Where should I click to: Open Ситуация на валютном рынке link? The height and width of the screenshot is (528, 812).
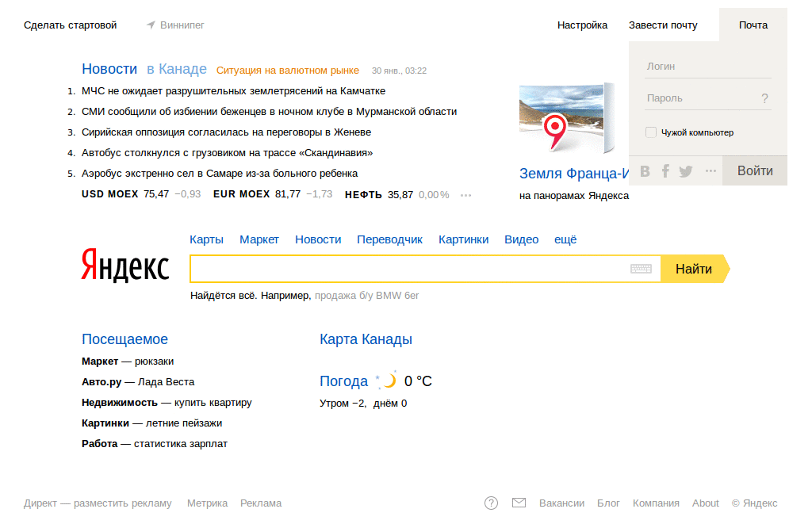(x=287, y=71)
